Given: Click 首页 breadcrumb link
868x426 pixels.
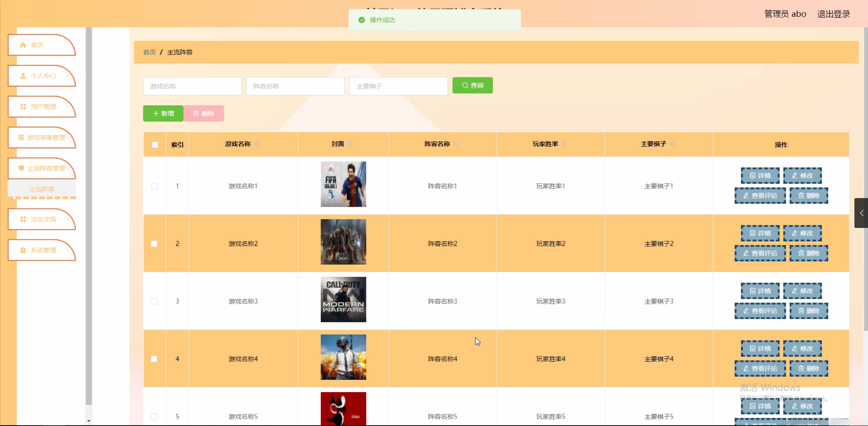Looking at the screenshot, I should tap(149, 52).
